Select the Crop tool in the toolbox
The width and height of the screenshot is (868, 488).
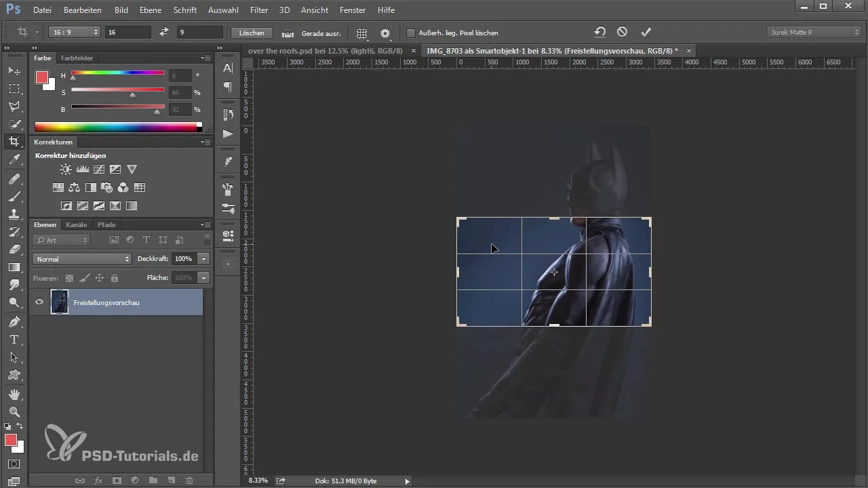14,142
